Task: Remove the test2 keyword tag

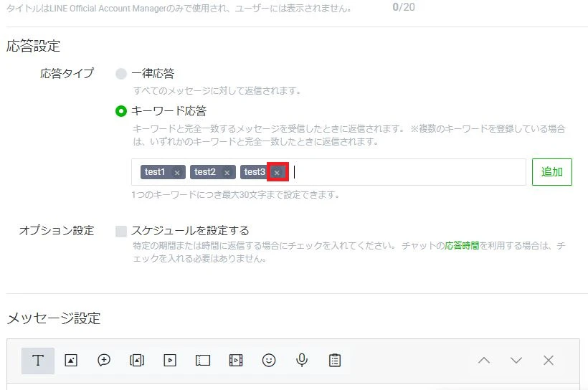Action: coord(227,173)
